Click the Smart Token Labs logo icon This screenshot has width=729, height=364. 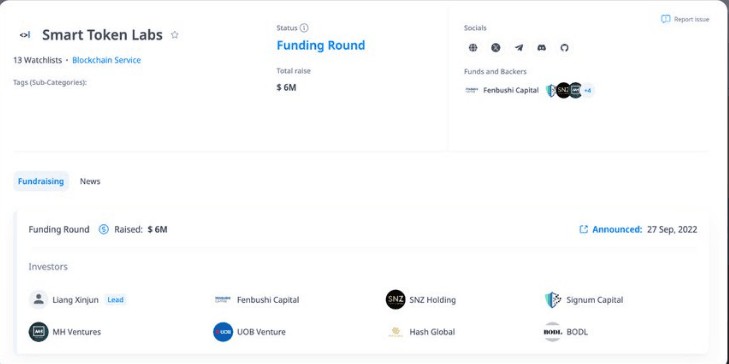tap(25, 35)
